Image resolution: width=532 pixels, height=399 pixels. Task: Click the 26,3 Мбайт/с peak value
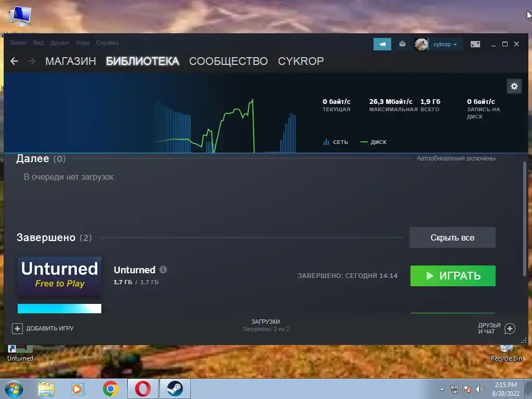coord(391,101)
